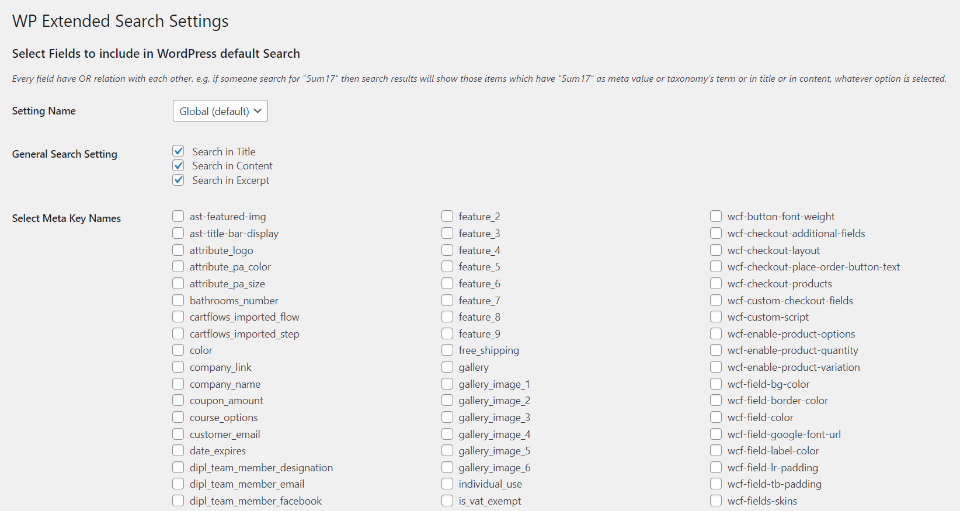Open the Setting Name dropdown

(220, 111)
